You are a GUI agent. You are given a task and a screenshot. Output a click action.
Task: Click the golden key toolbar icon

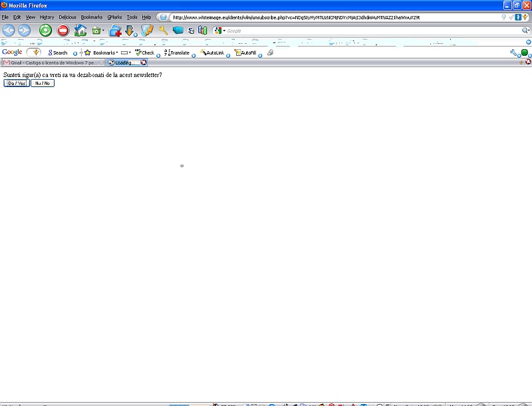pos(163,31)
